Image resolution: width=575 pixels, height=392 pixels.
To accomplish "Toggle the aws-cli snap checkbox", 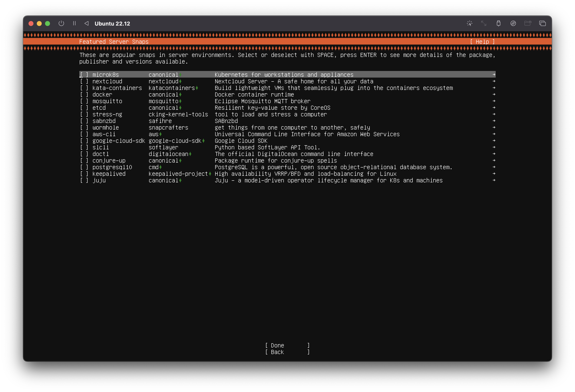I will pos(84,134).
